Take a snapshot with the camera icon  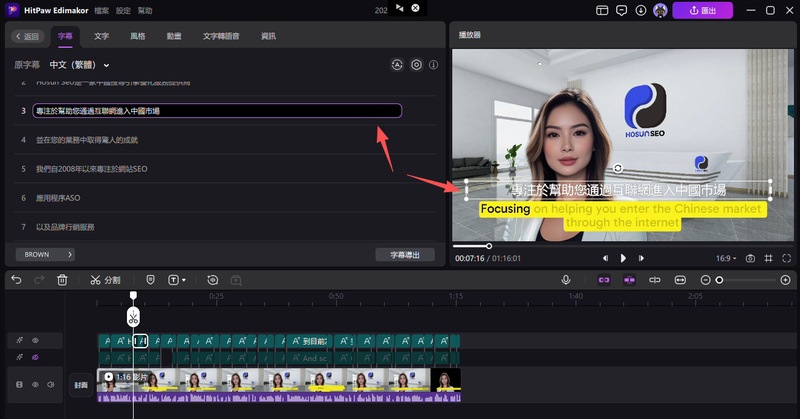pos(750,258)
